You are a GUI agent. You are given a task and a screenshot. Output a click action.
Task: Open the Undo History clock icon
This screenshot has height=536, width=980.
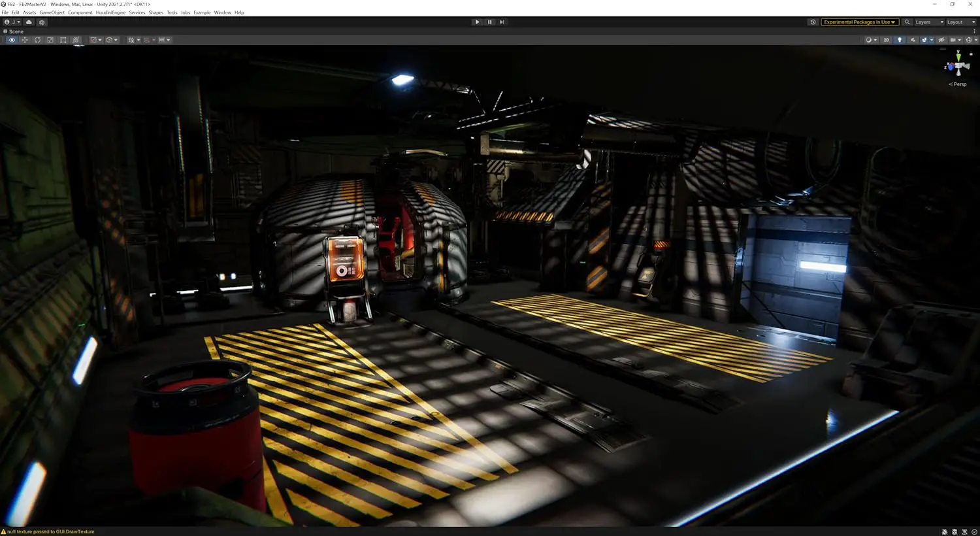tap(813, 22)
